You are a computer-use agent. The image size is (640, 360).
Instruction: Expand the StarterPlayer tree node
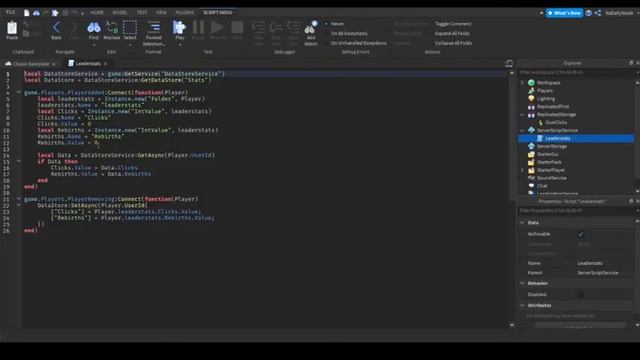coord(522,170)
